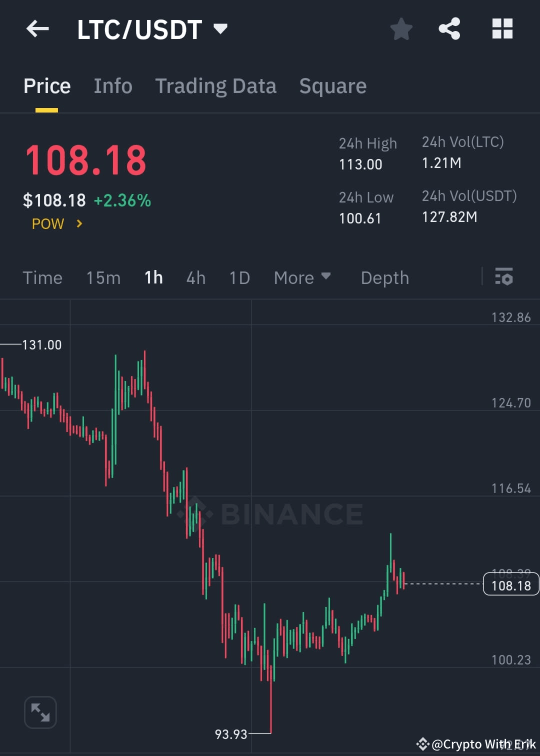Screen dimensions: 540x756
Task: Open the Square tab
Action: point(332,85)
